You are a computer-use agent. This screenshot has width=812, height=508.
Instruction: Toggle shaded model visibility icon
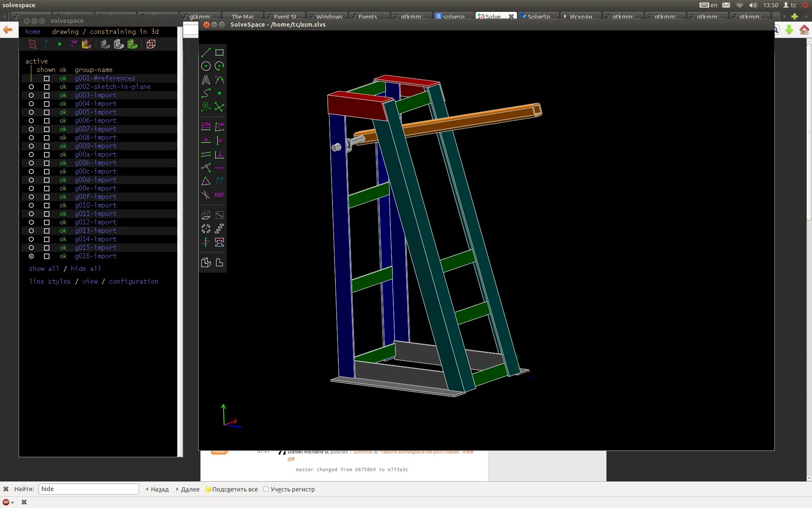[x=105, y=44]
